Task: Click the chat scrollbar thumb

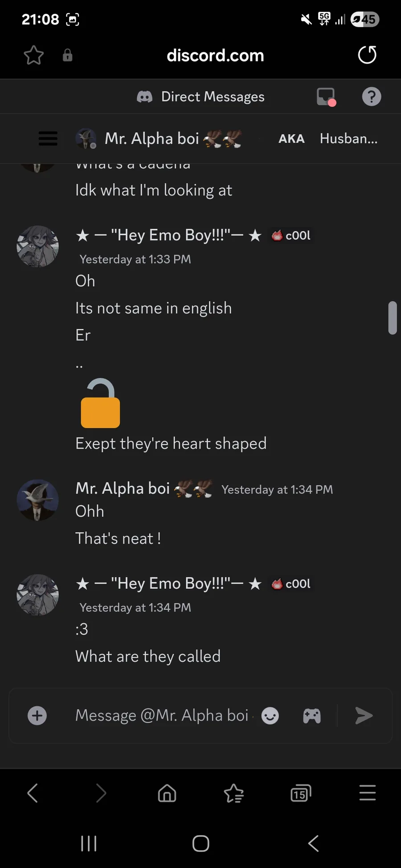Action: (x=393, y=318)
